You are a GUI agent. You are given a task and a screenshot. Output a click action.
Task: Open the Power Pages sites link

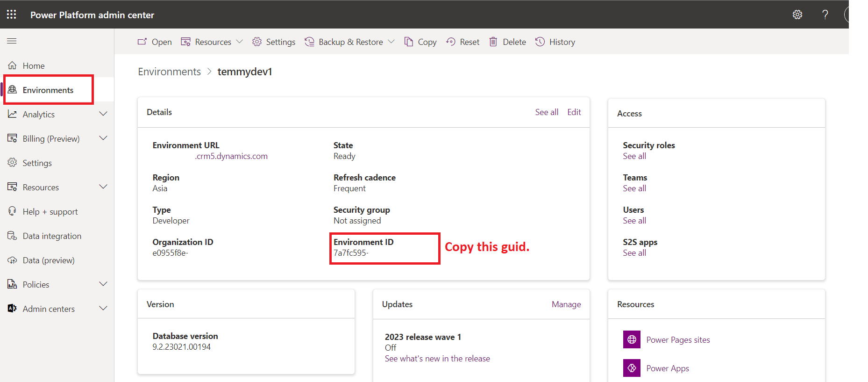click(678, 340)
